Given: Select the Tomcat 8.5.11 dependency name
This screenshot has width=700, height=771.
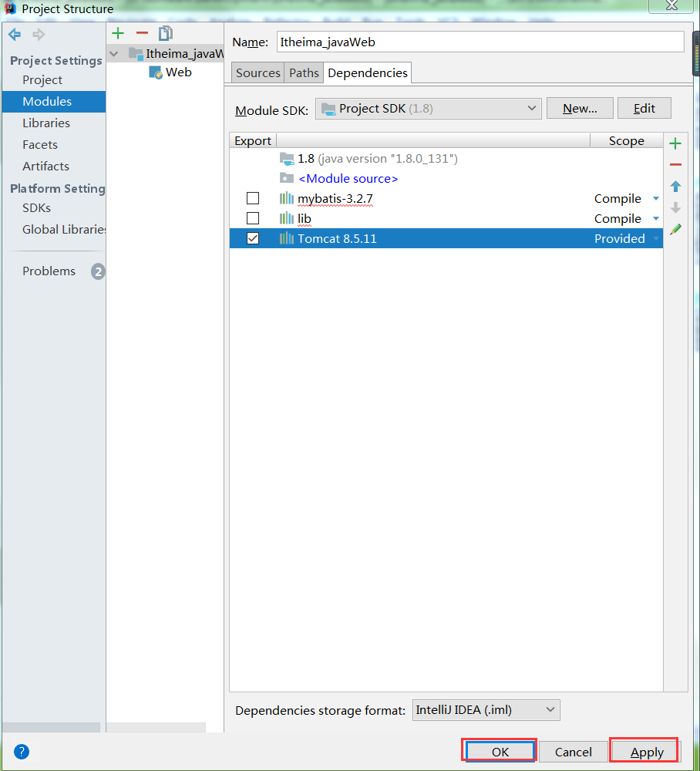Looking at the screenshot, I should 337,238.
